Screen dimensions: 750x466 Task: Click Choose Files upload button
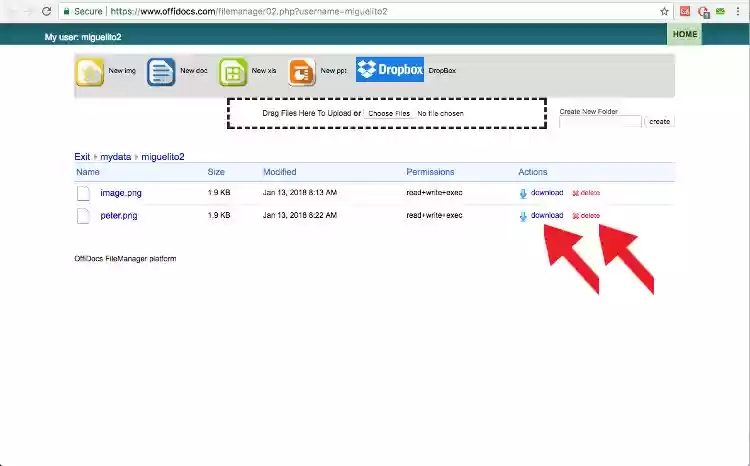[x=389, y=113]
